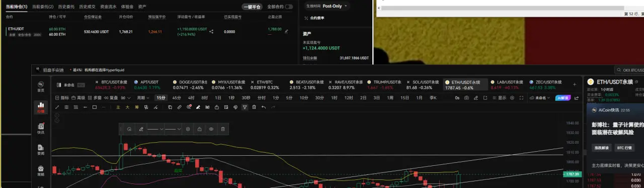Switch to 资产 tab
The height and width of the screenshot is (188, 644).
[x=142, y=7]
